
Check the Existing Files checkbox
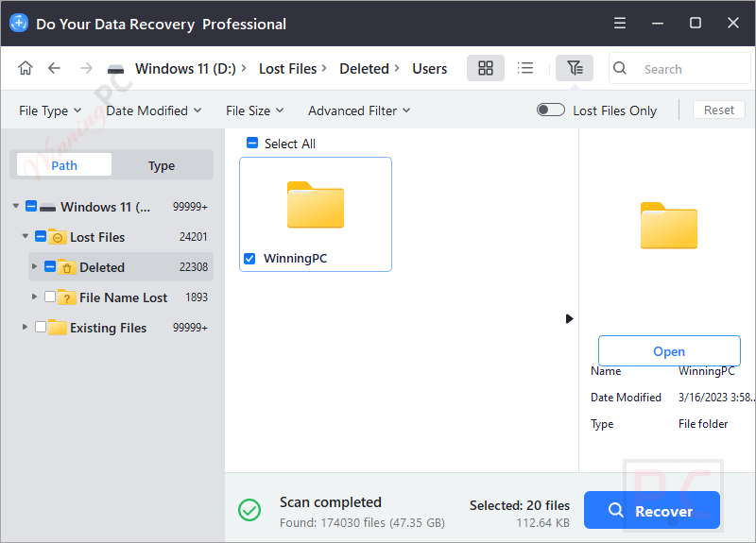41,327
